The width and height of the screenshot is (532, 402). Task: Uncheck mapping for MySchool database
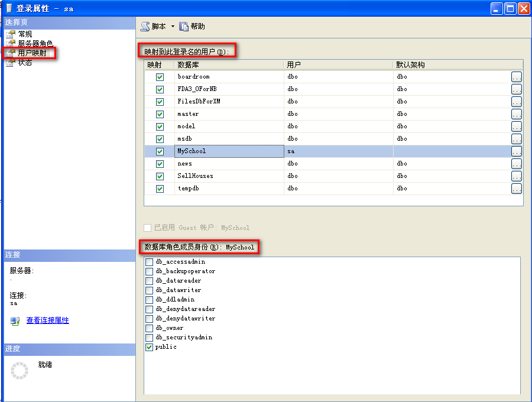[x=160, y=151]
